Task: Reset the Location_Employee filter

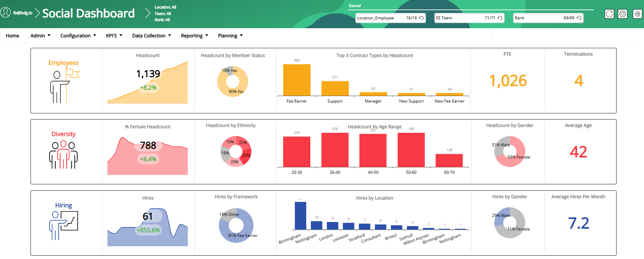Action: pos(421,18)
